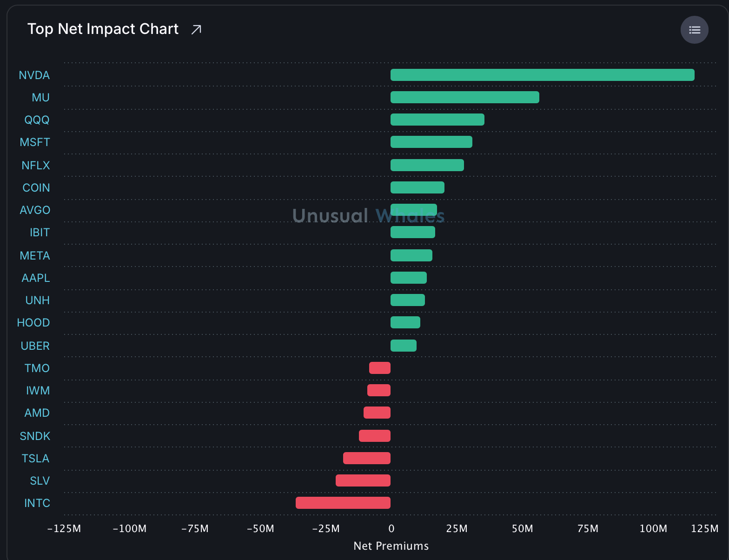Click the red INTC net premium bar
This screenshot has height=560, width=729.
(343, 503)
